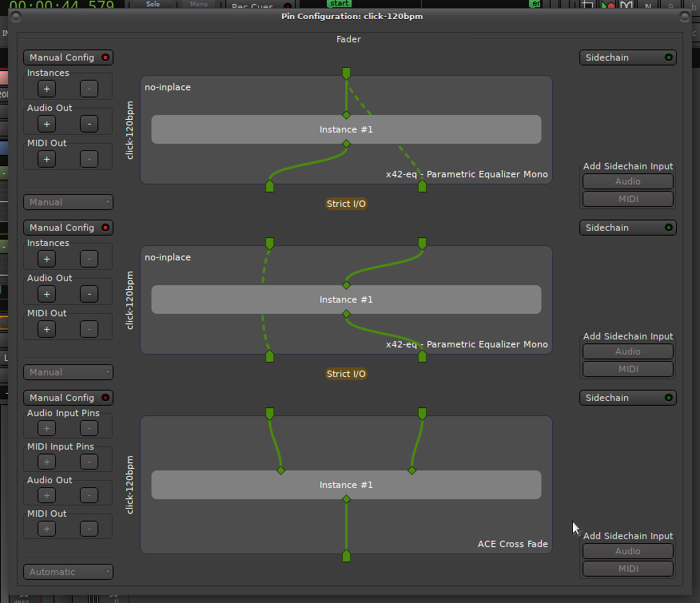Open the Automatic dropdown for ACE Cross Fade

pos(68,572)
